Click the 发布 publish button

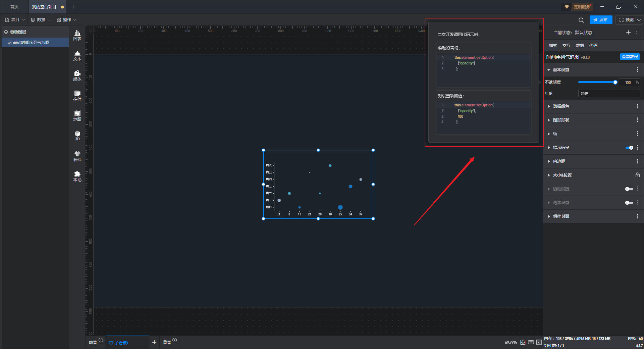601,20
